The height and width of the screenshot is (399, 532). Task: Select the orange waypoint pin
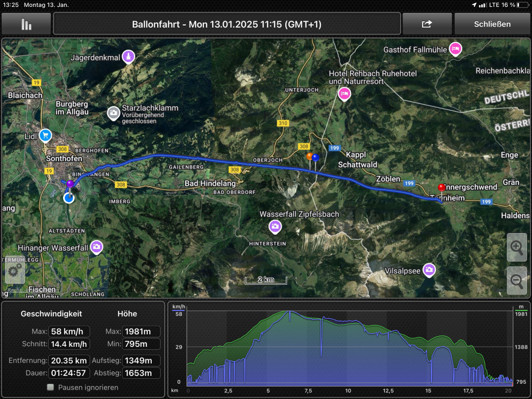click(310, 157)
